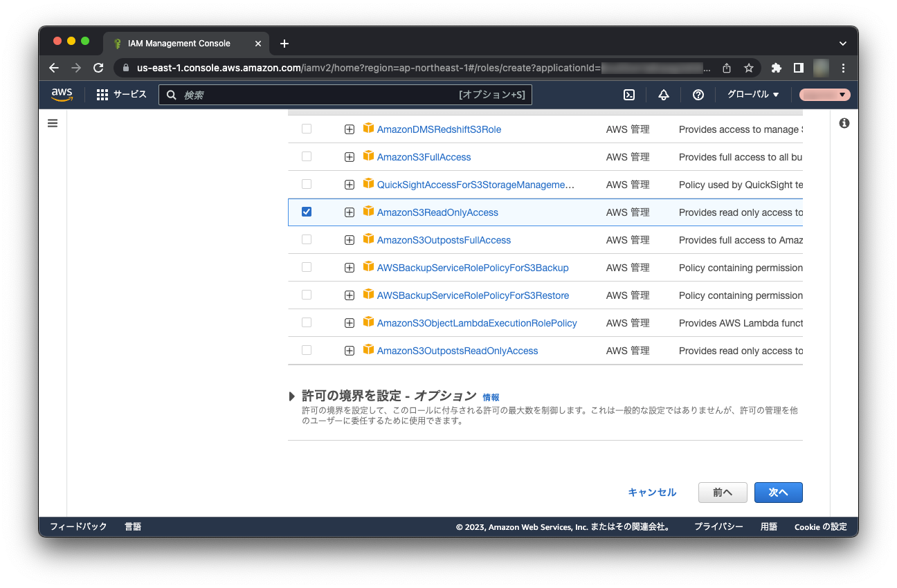
Task: Click the AWS logo home icon
Action: 62,95
